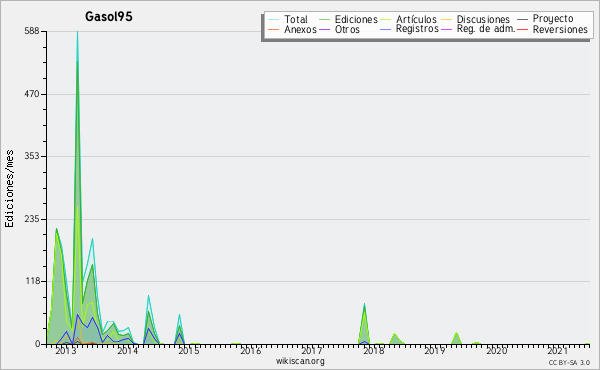The height and width of the screenshot is (370, 600).
Task: Click the 2017 x-axis label
Action: (x=311, y=350)
